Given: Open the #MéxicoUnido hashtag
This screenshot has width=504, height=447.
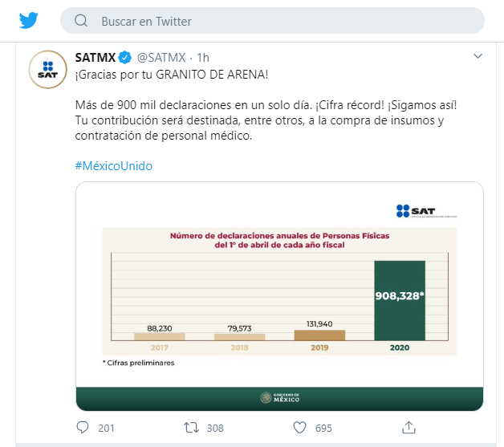Looking at the screenshot, I should pos(113,166).
